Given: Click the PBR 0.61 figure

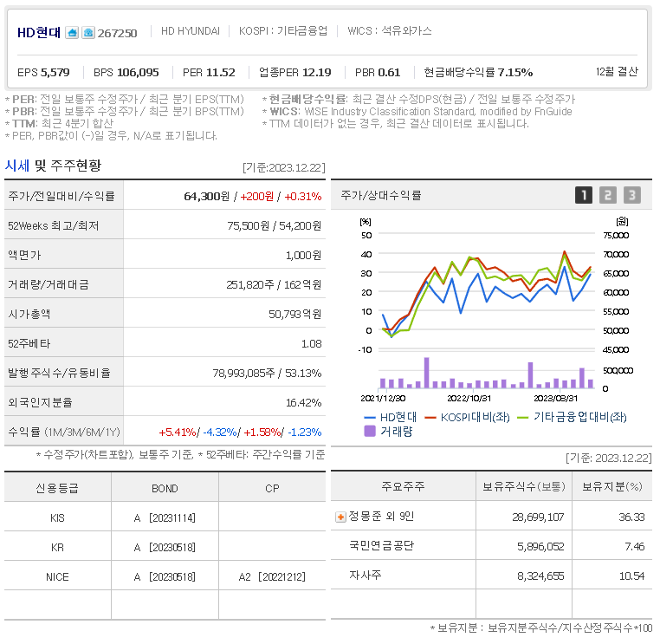Looking at the screenshot, I should click(x=377, y=73).
